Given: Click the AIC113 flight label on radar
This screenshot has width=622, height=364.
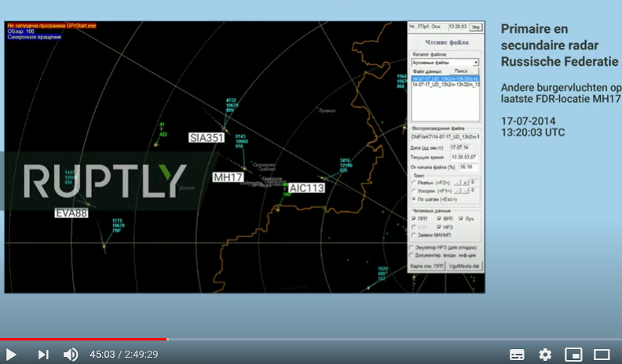Looking at the screenshot, I should pos(306,187).
